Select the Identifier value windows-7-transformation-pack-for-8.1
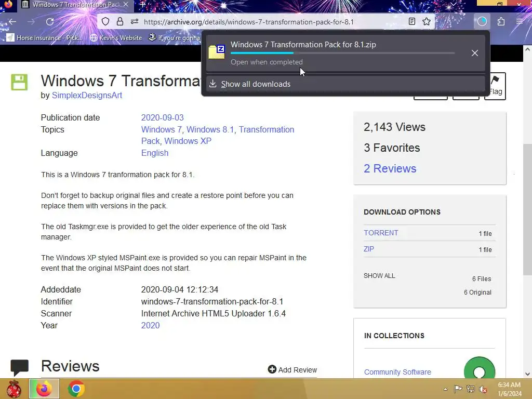Image resolution: width=532 pixels, height=399 pixels. point(212,301)
